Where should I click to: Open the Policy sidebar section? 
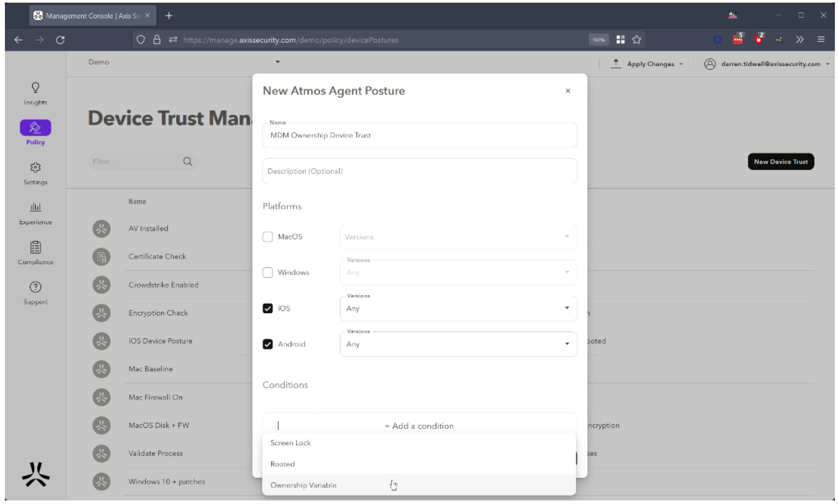[35, 132]
